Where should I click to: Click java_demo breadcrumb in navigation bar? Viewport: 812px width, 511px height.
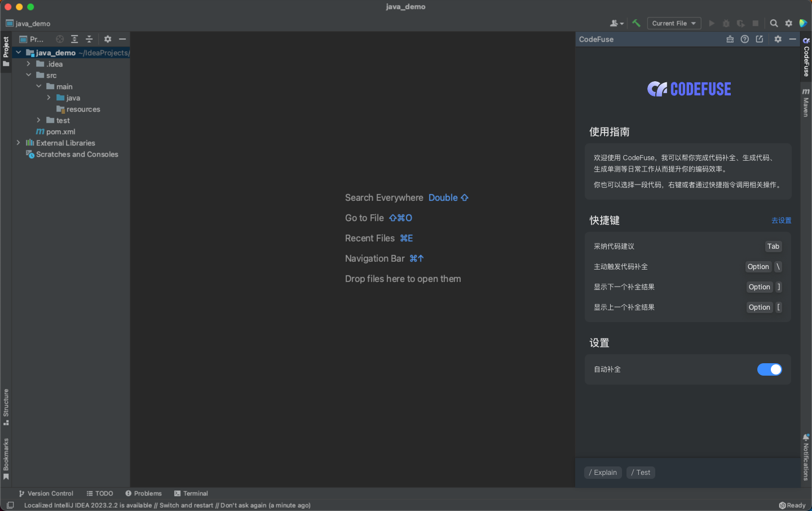coord(28,24)
